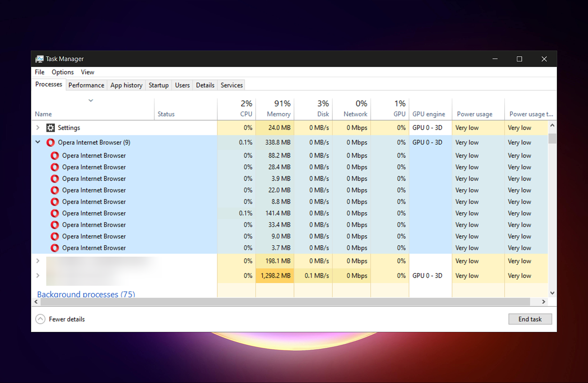Screen dimensions: 588x383
Task: Click the End task button
Action: (530, 319)
